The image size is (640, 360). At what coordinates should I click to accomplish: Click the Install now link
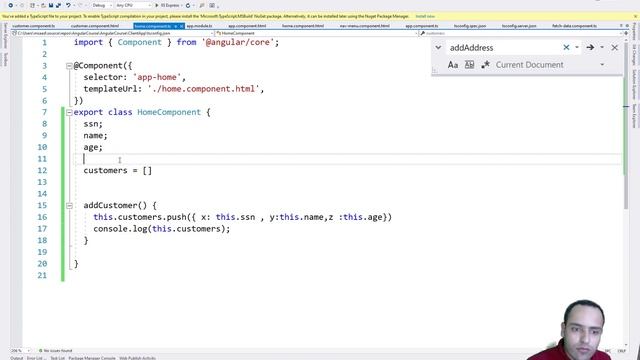click(x=425, y=16)
